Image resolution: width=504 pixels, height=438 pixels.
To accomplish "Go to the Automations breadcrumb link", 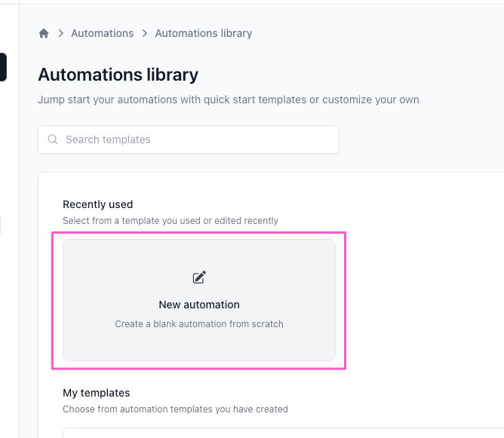I will tap(102, 33).
